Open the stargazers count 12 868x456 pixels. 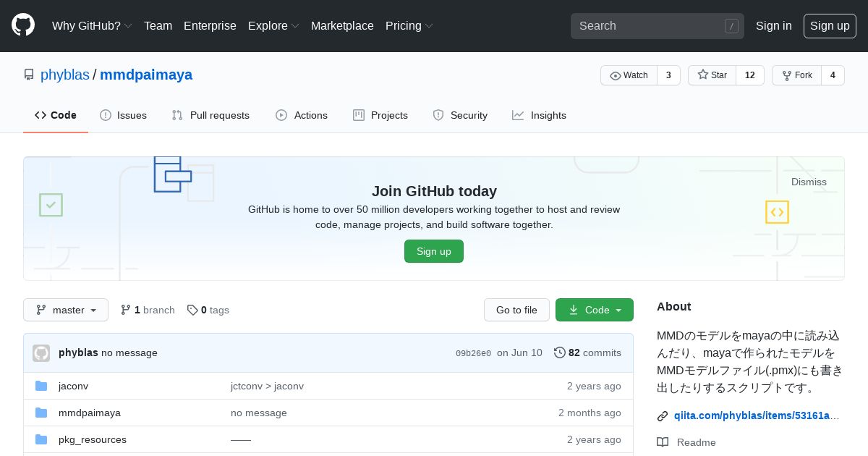(x=750, y=75)
